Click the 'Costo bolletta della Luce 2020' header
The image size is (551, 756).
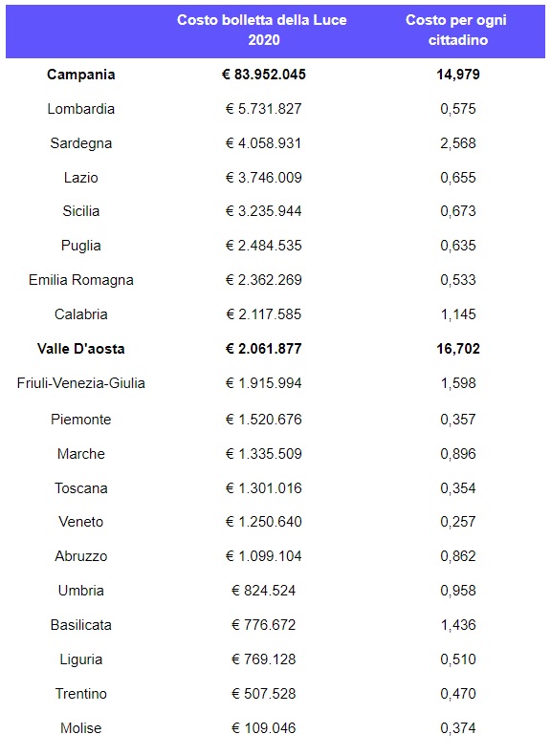(262, 30)
